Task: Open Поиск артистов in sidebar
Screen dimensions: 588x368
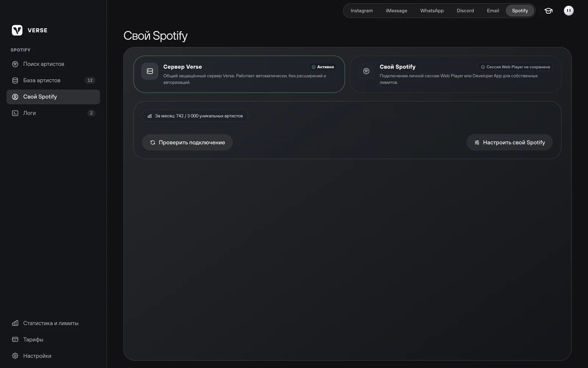Action: click(x=53, y=64)
